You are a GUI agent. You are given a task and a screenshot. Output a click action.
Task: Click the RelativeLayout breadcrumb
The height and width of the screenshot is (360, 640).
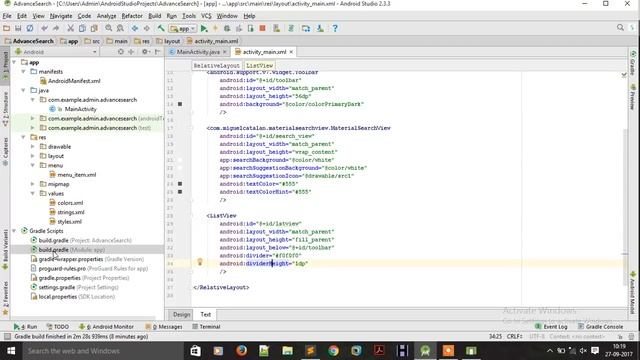pyautogui.click(x=216, y=65)
